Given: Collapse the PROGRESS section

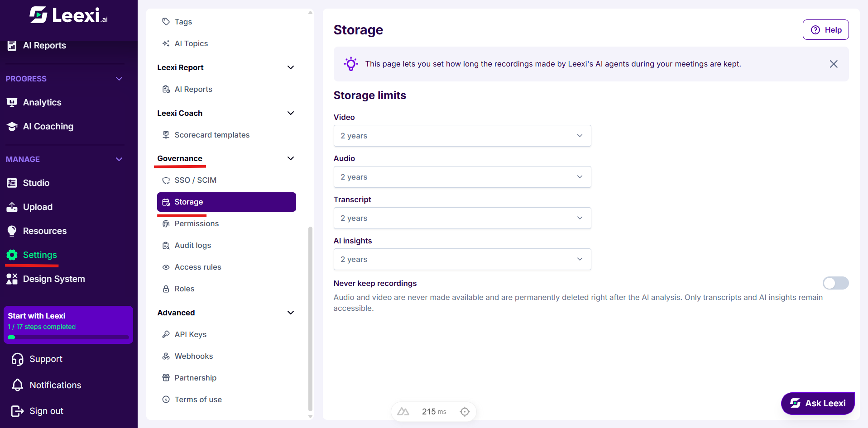Looking at the screenshot, I should 119,79.
